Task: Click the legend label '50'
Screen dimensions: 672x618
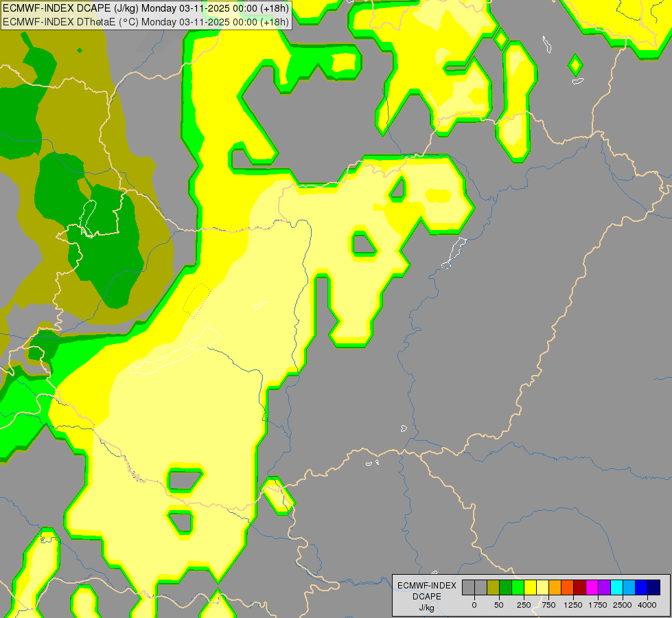Action: click(x=499, y=605)
